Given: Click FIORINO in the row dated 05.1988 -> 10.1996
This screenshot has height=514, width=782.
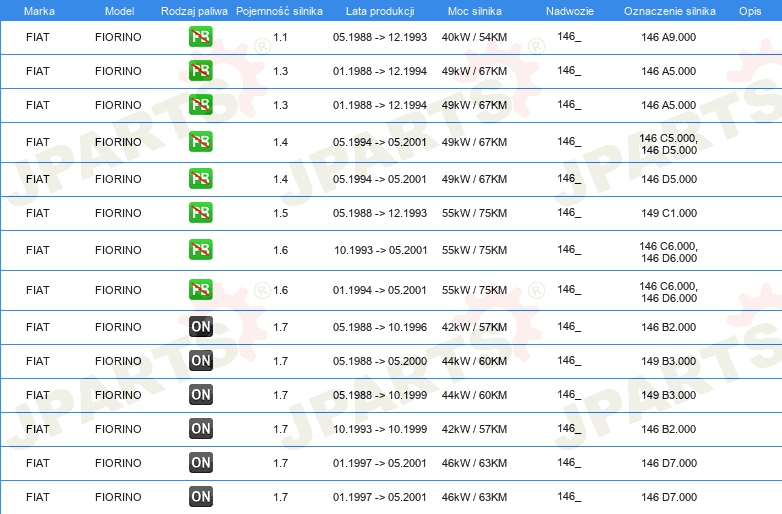Looking at the screenshot, I should [x=118, y=327].
